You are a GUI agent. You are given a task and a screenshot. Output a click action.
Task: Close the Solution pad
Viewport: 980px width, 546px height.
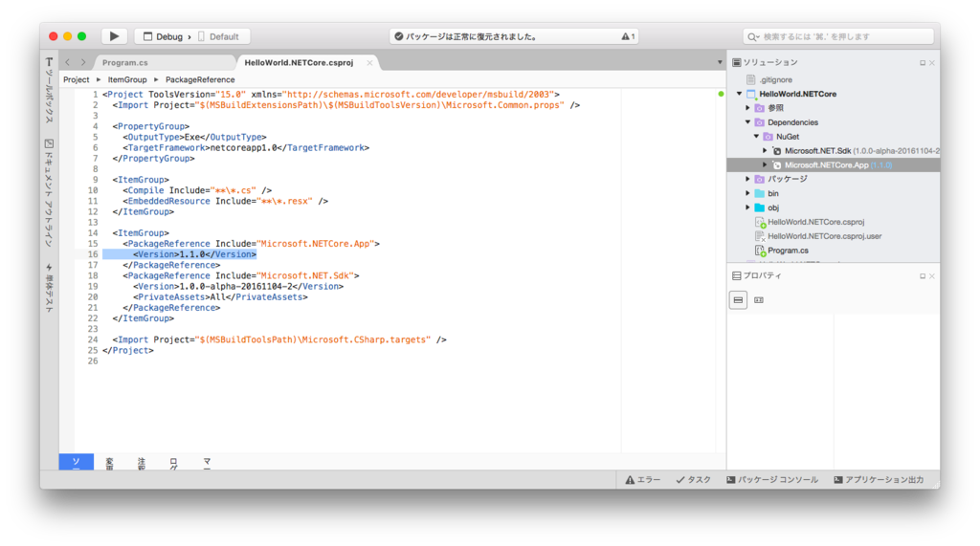[932, 63]
